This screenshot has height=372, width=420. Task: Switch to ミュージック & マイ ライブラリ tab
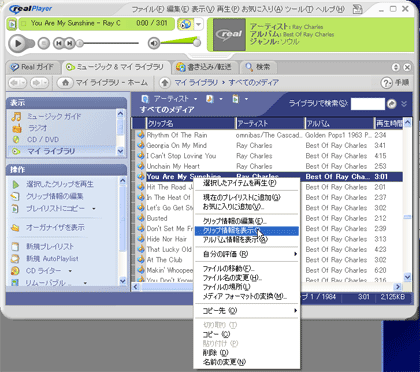pyautogui.click(x=116, y=67)
